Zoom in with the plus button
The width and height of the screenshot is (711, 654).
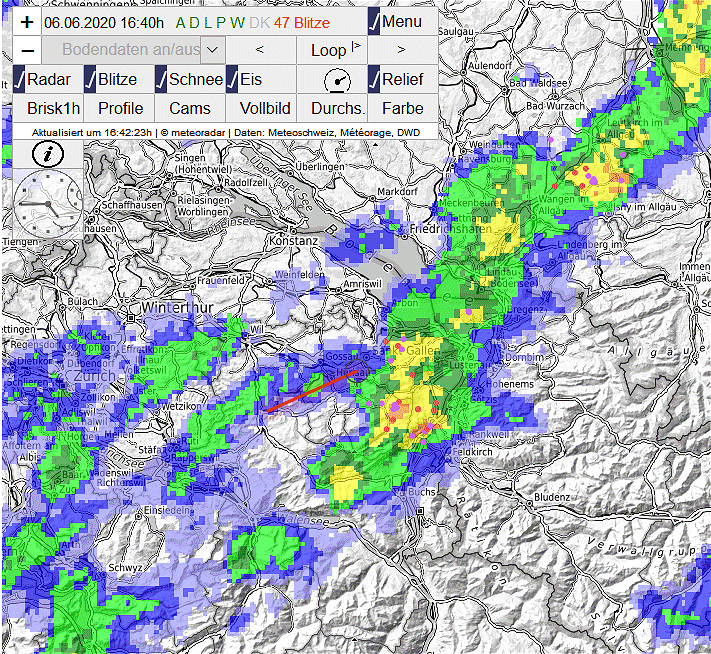27,22
